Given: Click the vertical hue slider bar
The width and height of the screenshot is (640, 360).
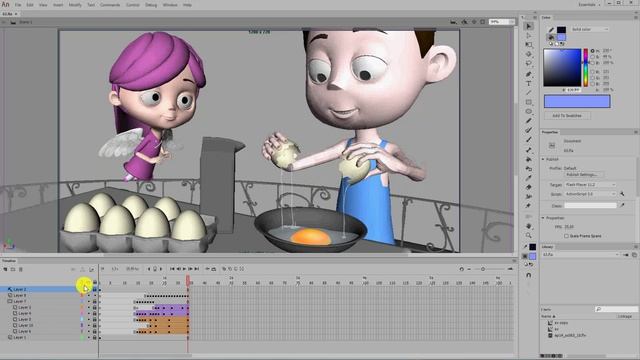Looking at the screenshot, I should click(x=586, y=67).
